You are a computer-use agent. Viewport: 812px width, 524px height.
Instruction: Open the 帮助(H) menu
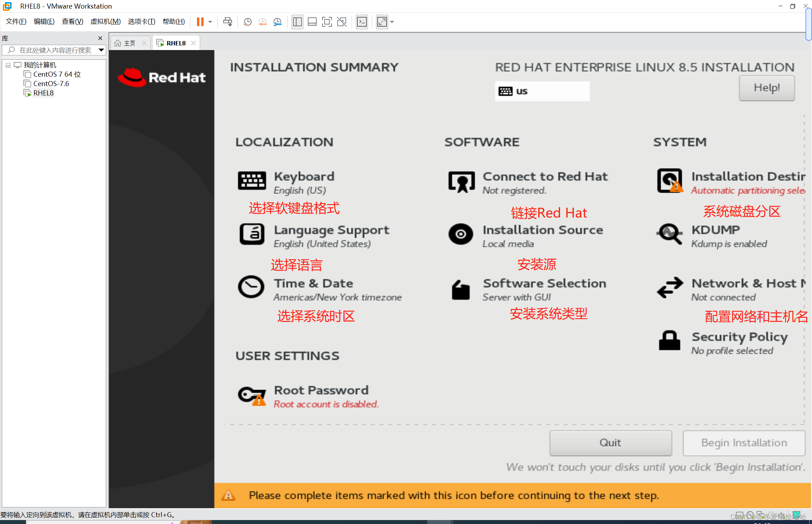[173, 22]
